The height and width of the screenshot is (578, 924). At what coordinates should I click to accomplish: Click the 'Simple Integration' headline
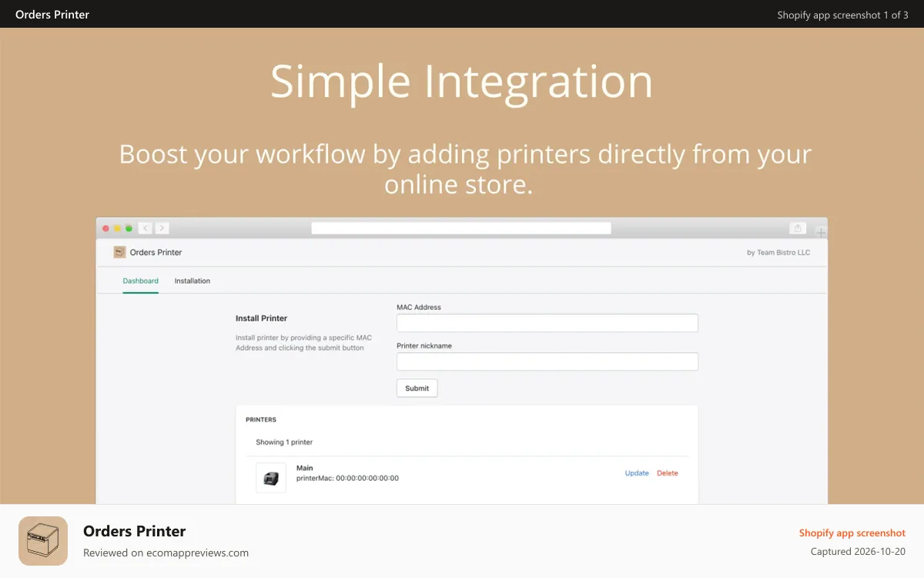point(462,81)
